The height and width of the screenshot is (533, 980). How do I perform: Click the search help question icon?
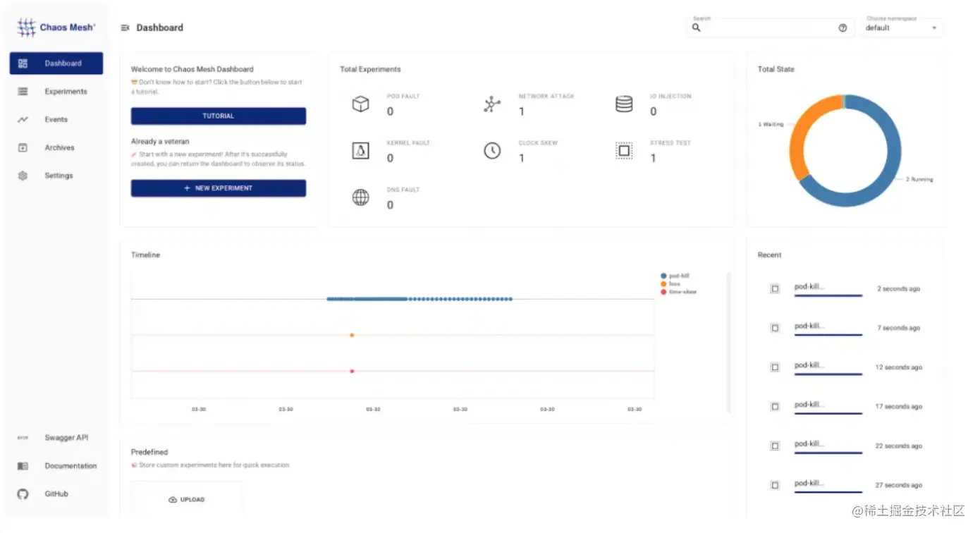click(x=843, y=28)
